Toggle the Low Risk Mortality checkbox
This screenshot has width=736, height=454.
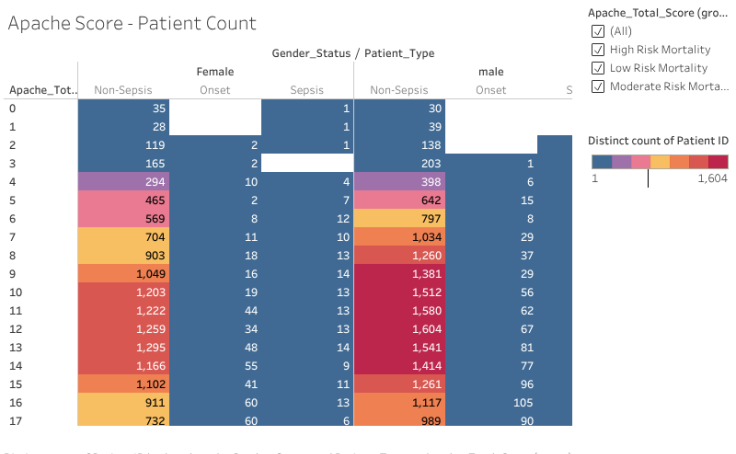599,68
